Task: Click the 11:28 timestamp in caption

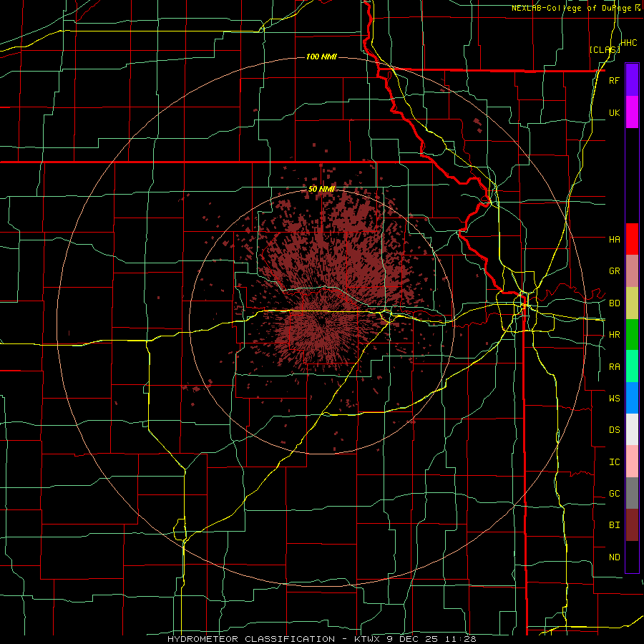Action: [462, 639]
